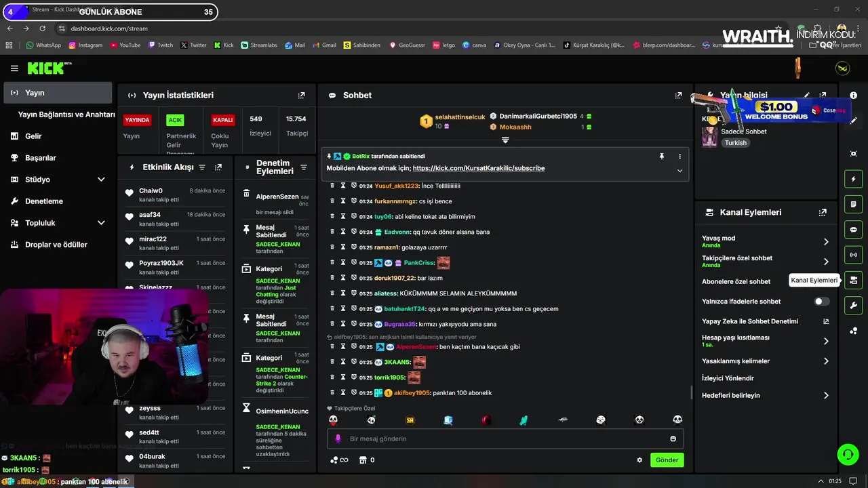Image resolution: width=868 pixels, height=488 pixels.
Task: Click İzleyici Yönlendir
Action: [728, 378]
